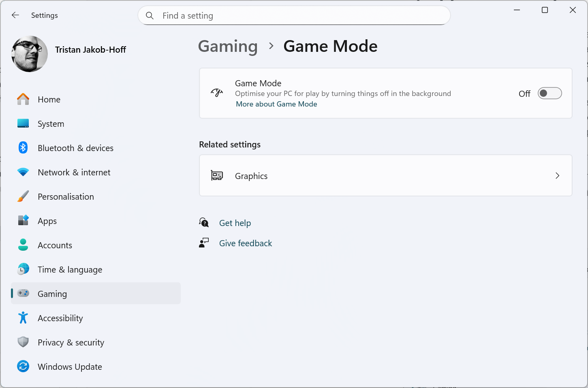Click the Personalisation paintbrush icon

tap(23, 196)
